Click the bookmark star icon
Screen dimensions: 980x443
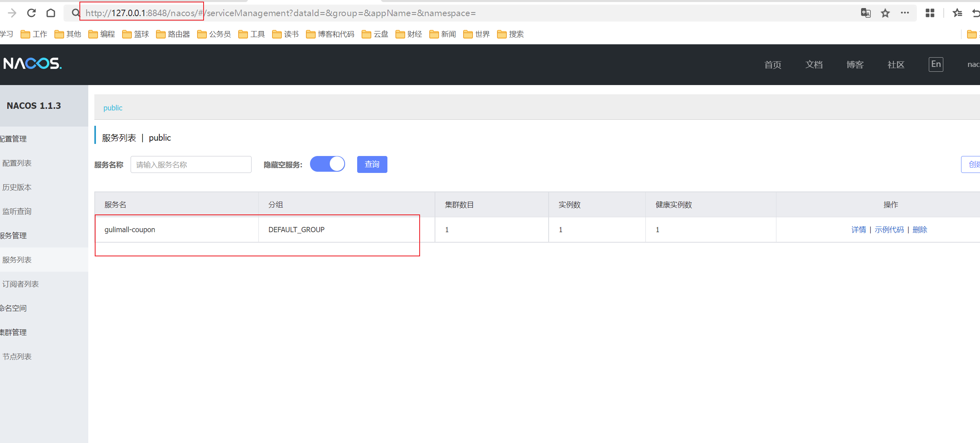885,13
